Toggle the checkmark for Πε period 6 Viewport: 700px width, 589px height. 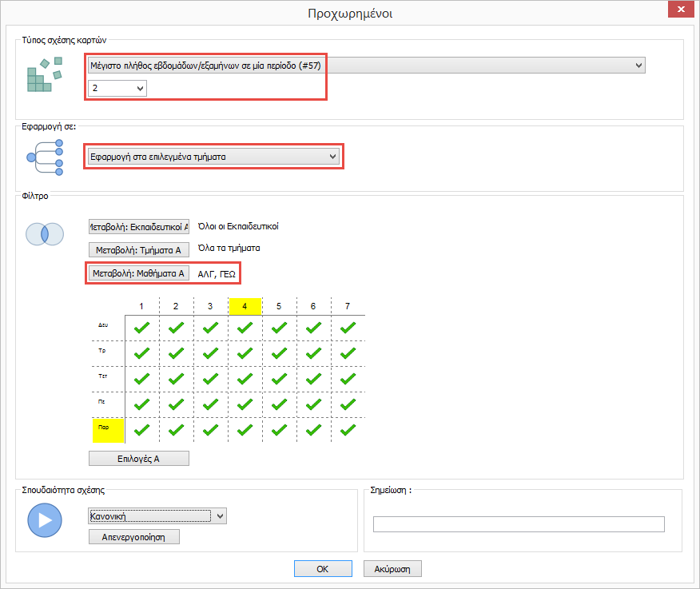pyautogui.click(x=313, y=404)
